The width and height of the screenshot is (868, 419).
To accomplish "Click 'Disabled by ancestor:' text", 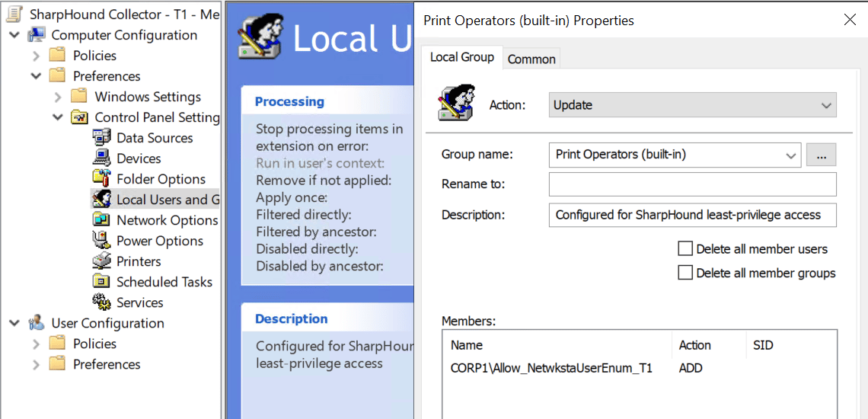I will pyautogui.click(x=320, y=266).
